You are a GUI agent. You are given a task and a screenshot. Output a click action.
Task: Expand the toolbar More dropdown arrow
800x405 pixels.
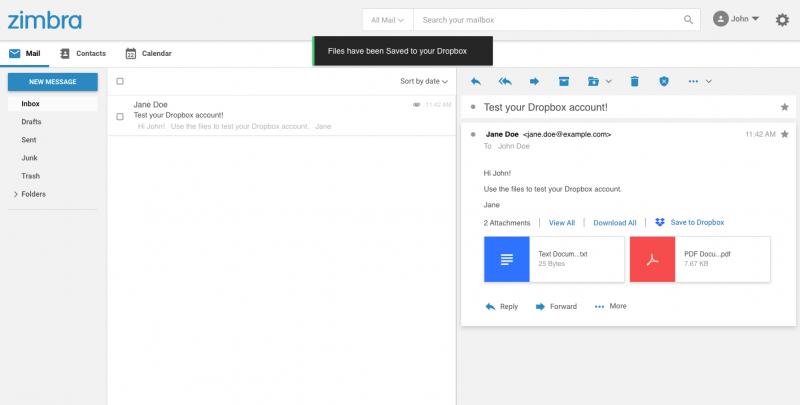coord(709,81)
